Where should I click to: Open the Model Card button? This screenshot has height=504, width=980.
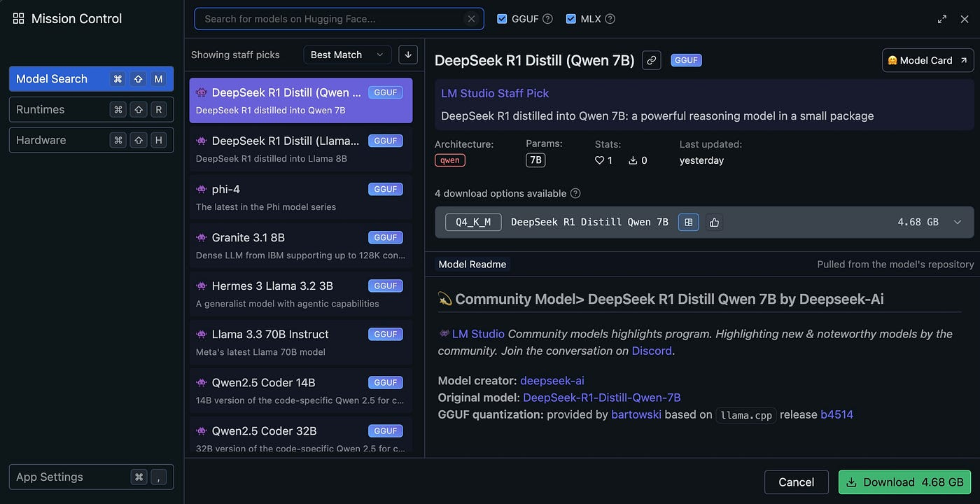927,60
